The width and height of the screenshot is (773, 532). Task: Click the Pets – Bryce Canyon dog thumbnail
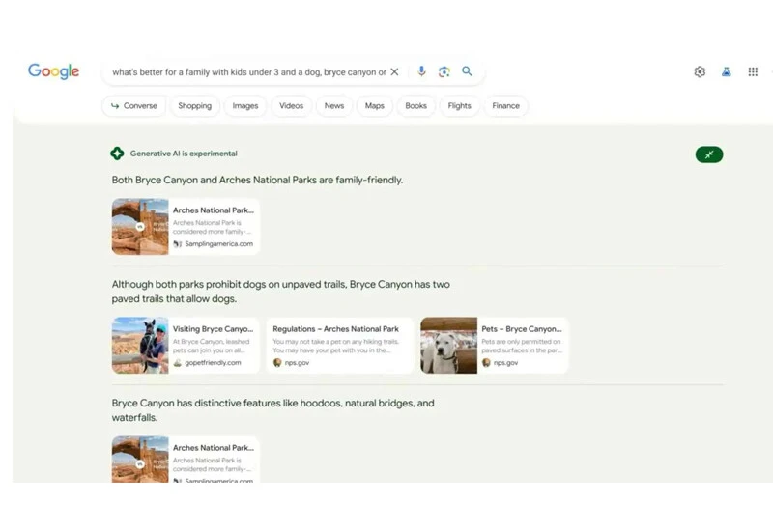click(448, 346)
